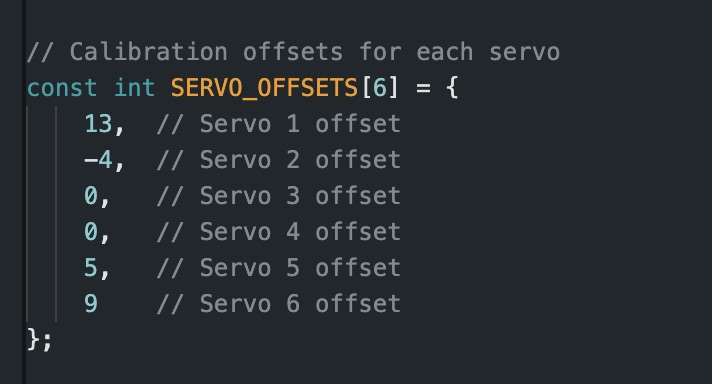The height and width of the screenshot is (384, 712).
Task: Click the 0 value for Servo 4
Action: coord(91,231)
